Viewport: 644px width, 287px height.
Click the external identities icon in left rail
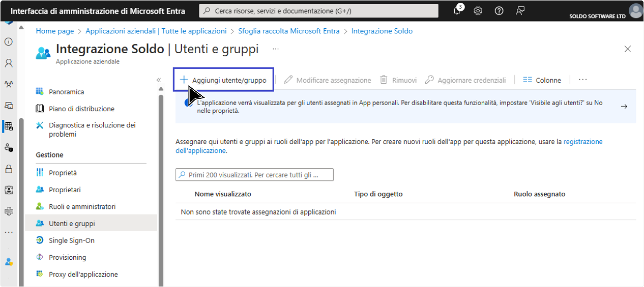9,211
